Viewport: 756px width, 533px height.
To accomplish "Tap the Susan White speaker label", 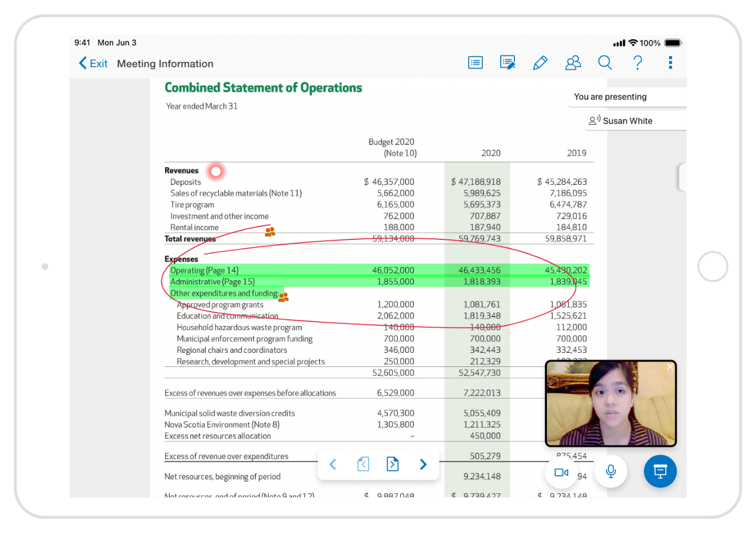I will (x=627, y=121).
